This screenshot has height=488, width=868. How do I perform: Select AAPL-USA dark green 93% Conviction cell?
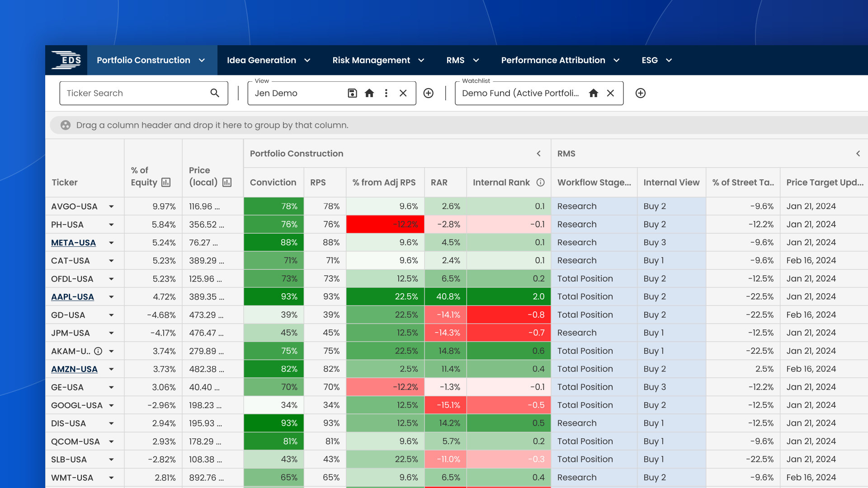274,297
